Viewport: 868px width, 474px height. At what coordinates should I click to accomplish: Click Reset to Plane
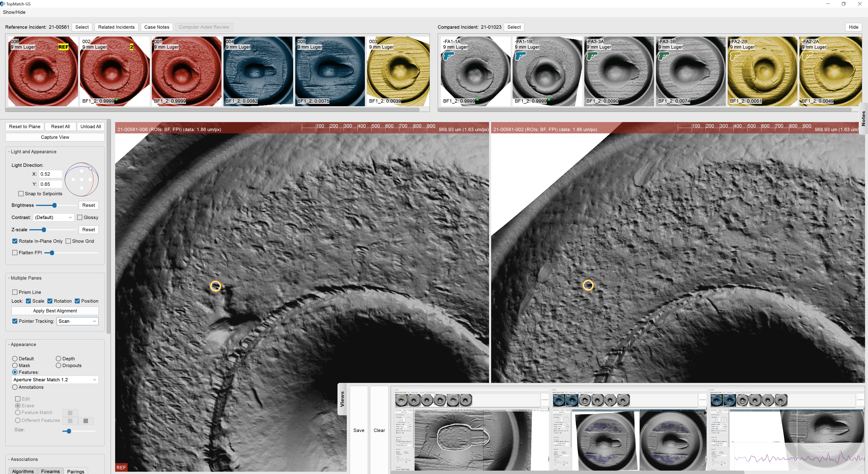(25, 127)
